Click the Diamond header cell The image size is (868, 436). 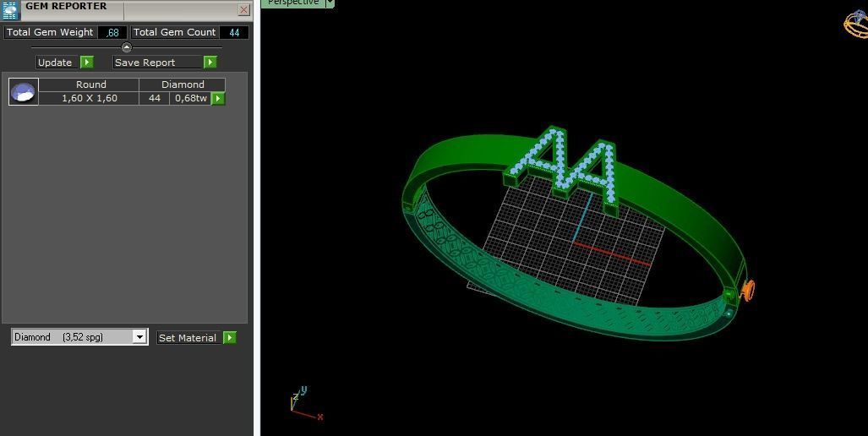(182, 84)
